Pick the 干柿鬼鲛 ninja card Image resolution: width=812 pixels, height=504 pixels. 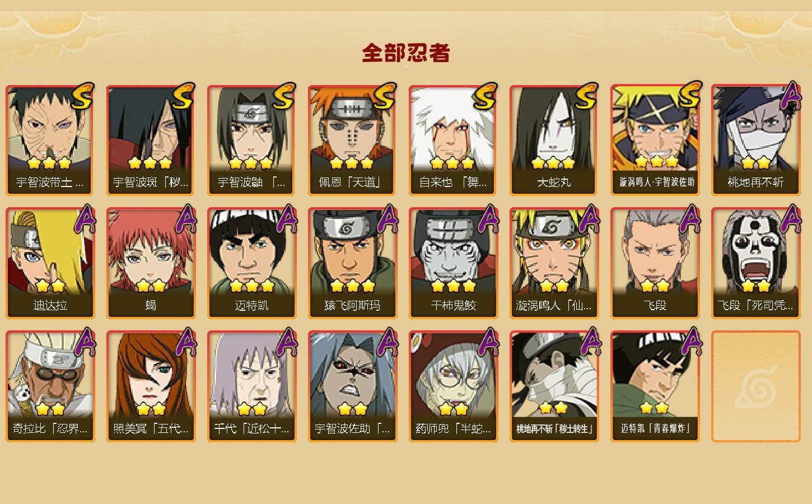tap(453, 263)
